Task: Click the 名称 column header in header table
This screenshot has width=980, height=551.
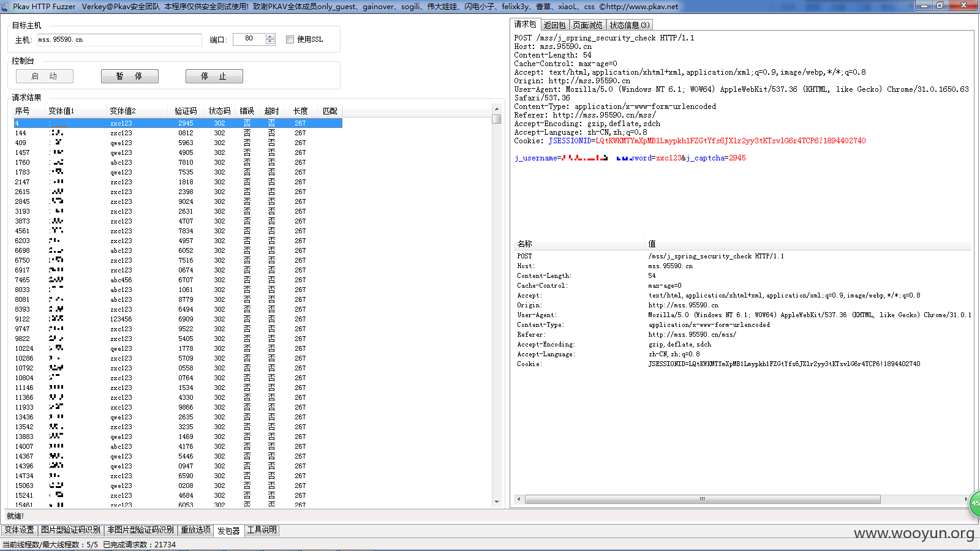Action: [579, 244]
